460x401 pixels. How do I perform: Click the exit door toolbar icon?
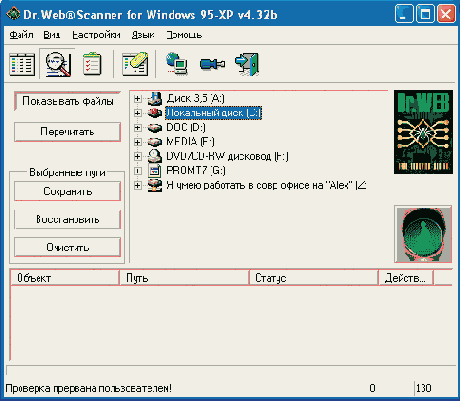247,64
